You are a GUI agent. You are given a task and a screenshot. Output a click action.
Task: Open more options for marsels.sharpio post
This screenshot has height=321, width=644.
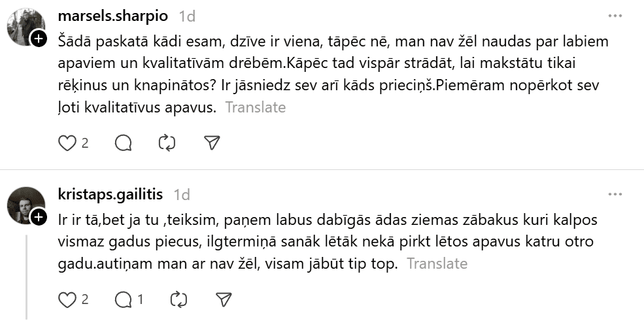click(x=615, y=16)
